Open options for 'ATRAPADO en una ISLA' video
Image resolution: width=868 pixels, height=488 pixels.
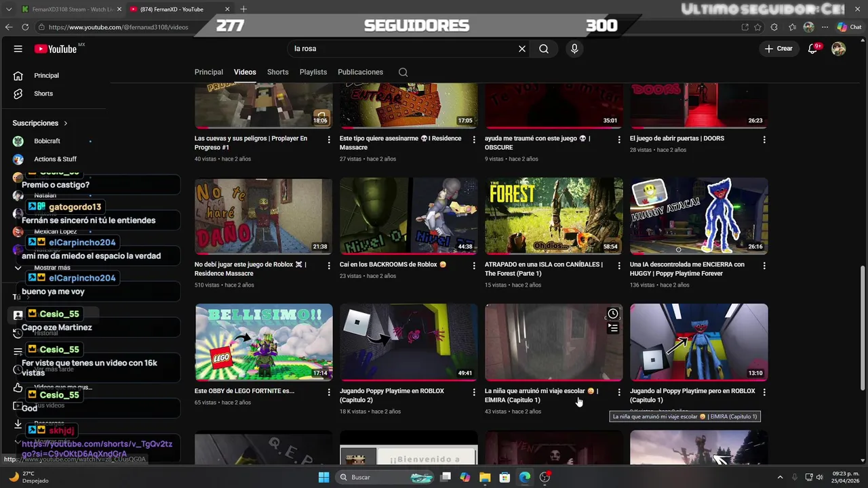(619, 266)
